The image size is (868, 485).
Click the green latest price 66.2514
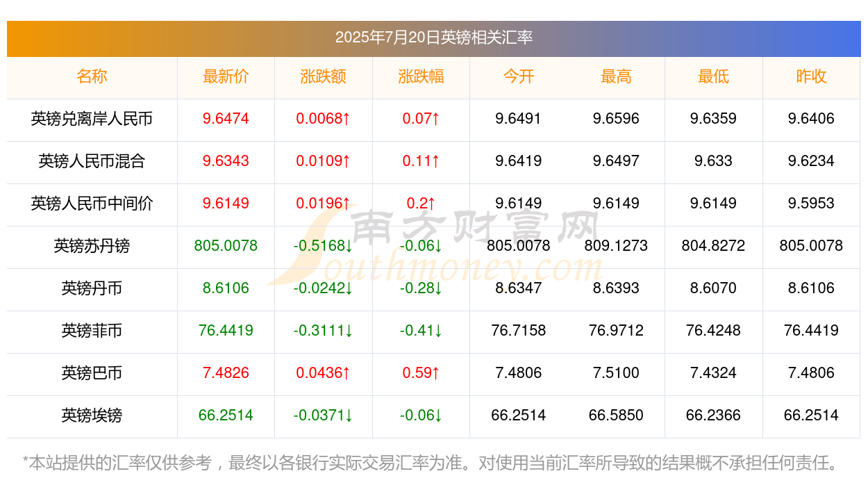[226, 416]
